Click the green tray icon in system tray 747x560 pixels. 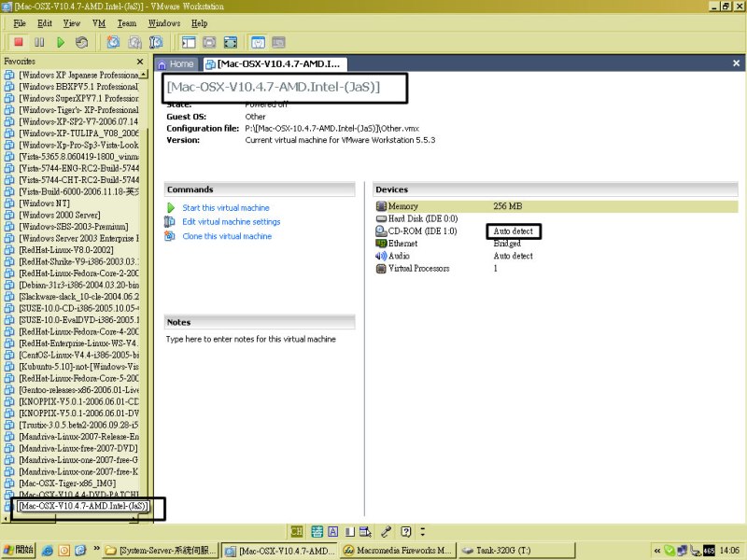pyautogui.click(x=669, y=551)
